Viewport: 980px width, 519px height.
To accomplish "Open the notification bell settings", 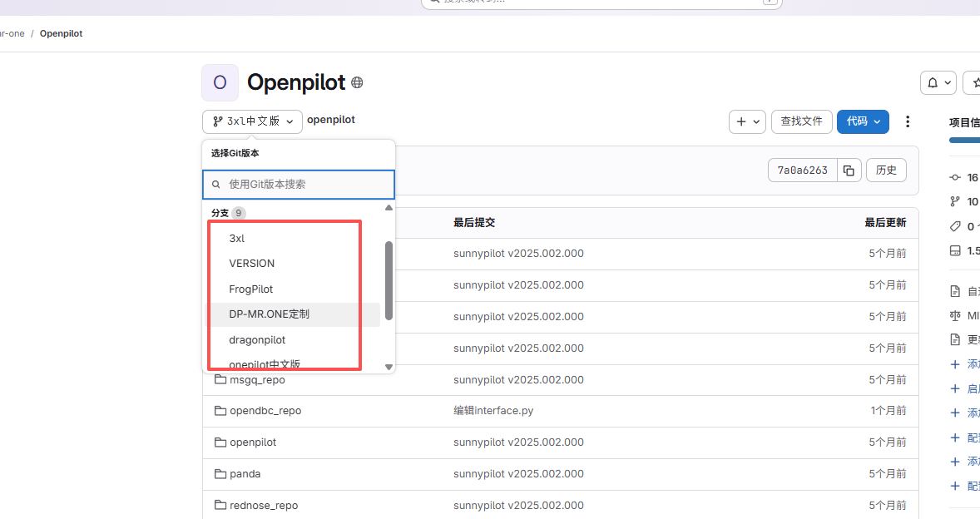I will (938, 83).
